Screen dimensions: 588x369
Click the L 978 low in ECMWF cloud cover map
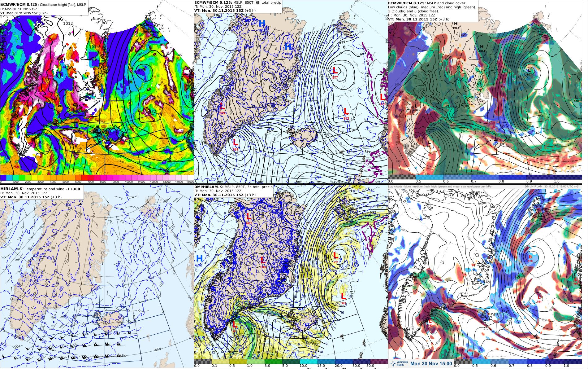click(576, 99)
